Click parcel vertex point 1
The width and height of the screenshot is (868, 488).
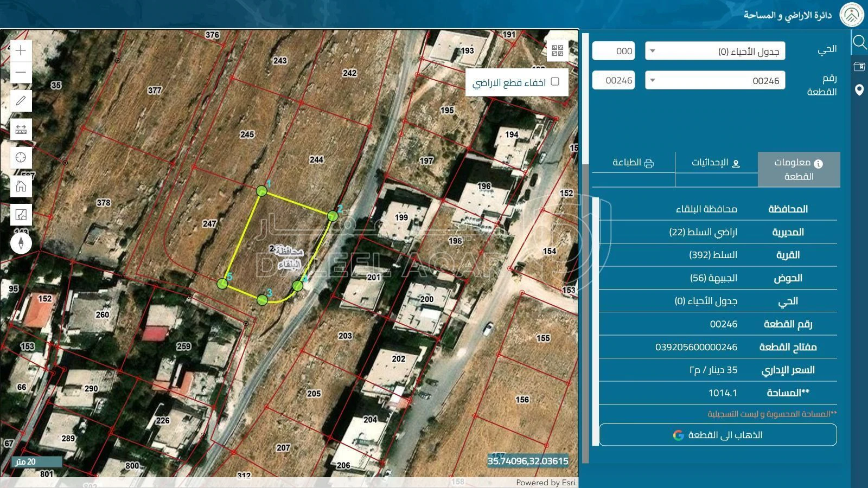[x=261, y=191]
